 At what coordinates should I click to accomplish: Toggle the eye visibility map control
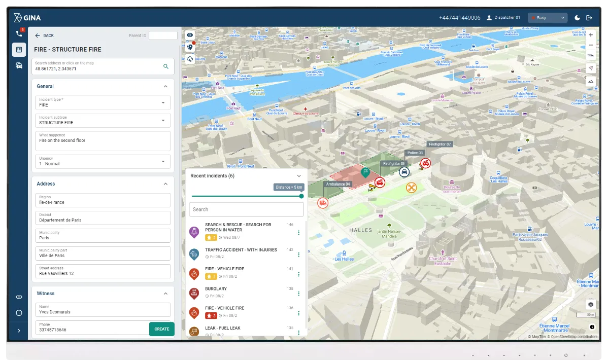click(190, 34)
